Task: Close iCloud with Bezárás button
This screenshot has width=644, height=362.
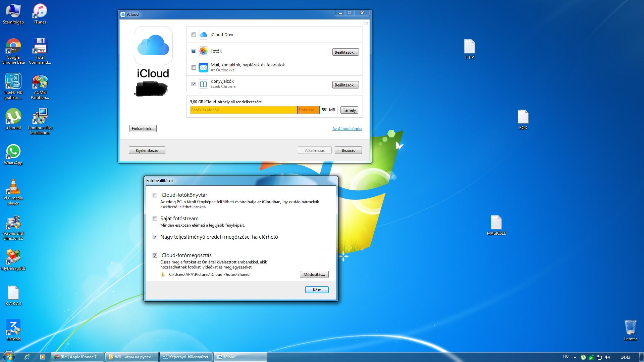Action: (348, 150)
